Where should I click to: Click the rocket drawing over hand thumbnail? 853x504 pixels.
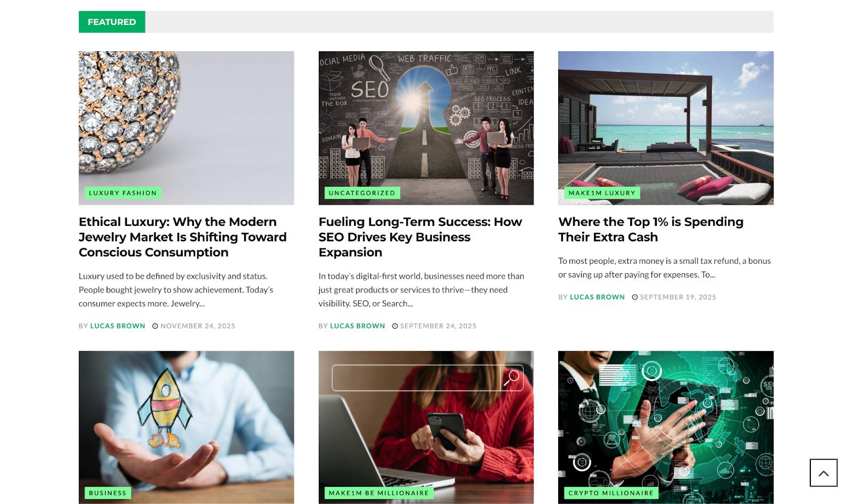pos(186,427)
